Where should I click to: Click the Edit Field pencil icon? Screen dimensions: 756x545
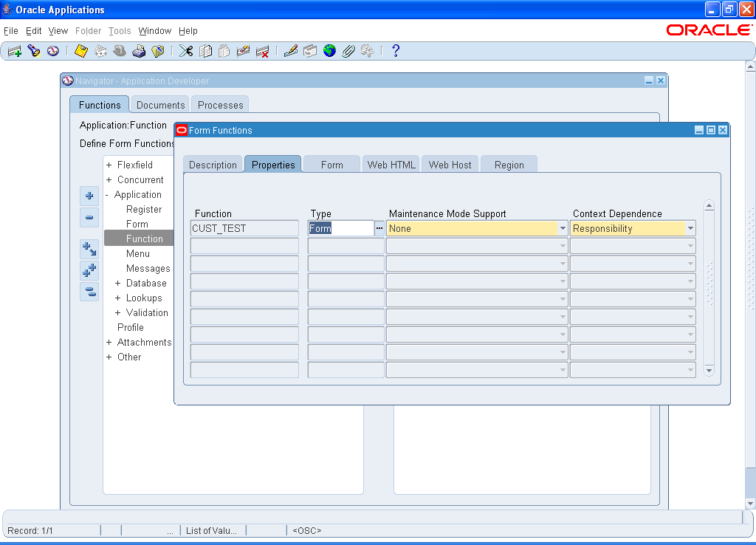[291, 51]
